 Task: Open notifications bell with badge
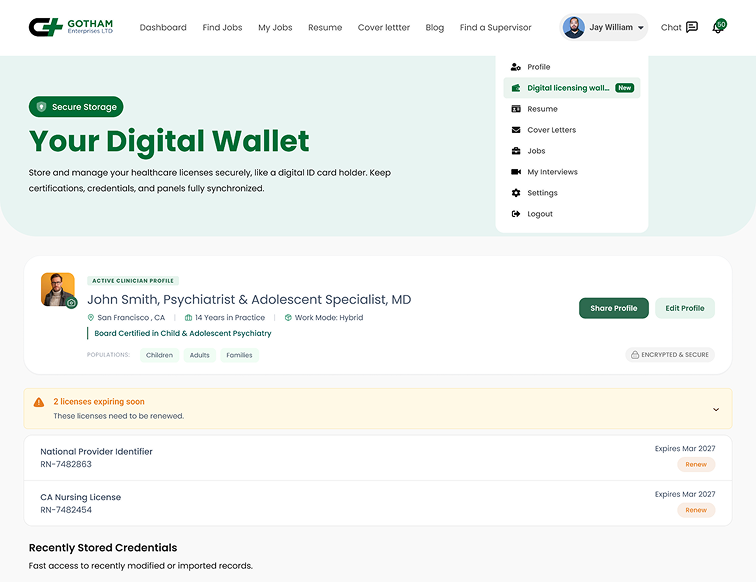[x=719, y=26]
